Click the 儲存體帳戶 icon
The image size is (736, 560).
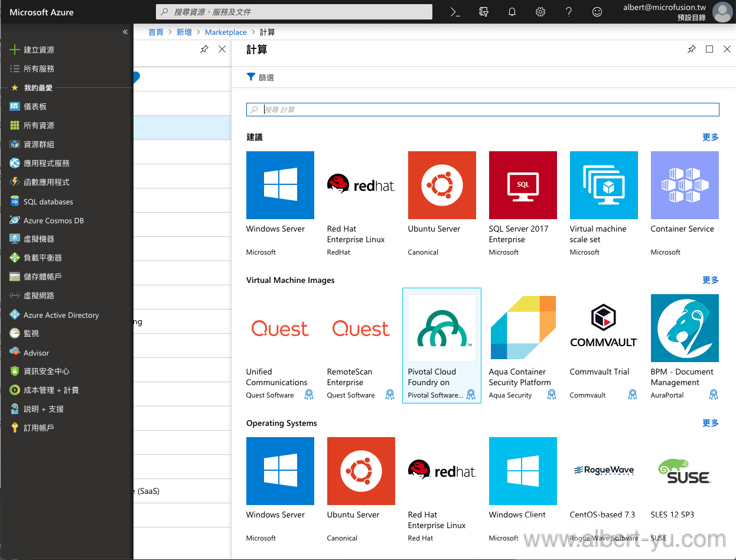(15, 276)
